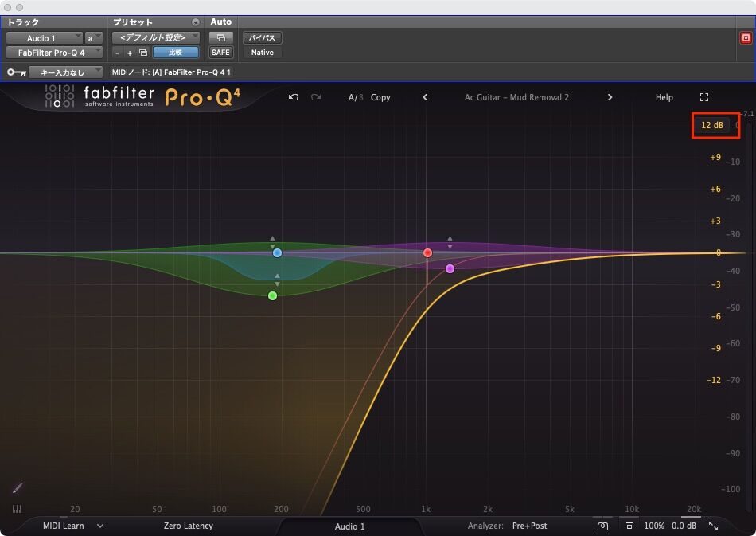Toggle the 比較 compare button
The image size is (756, 536).
(x=176, y=52)
